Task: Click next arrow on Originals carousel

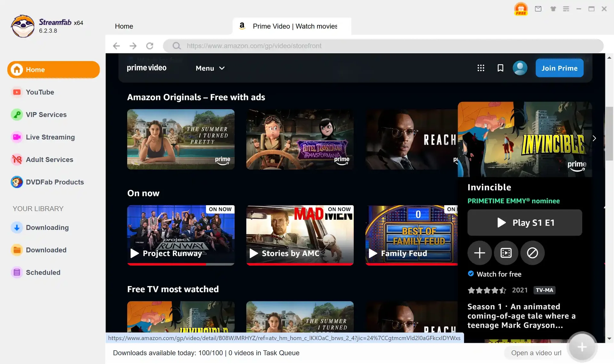Action: click(594, 138)
